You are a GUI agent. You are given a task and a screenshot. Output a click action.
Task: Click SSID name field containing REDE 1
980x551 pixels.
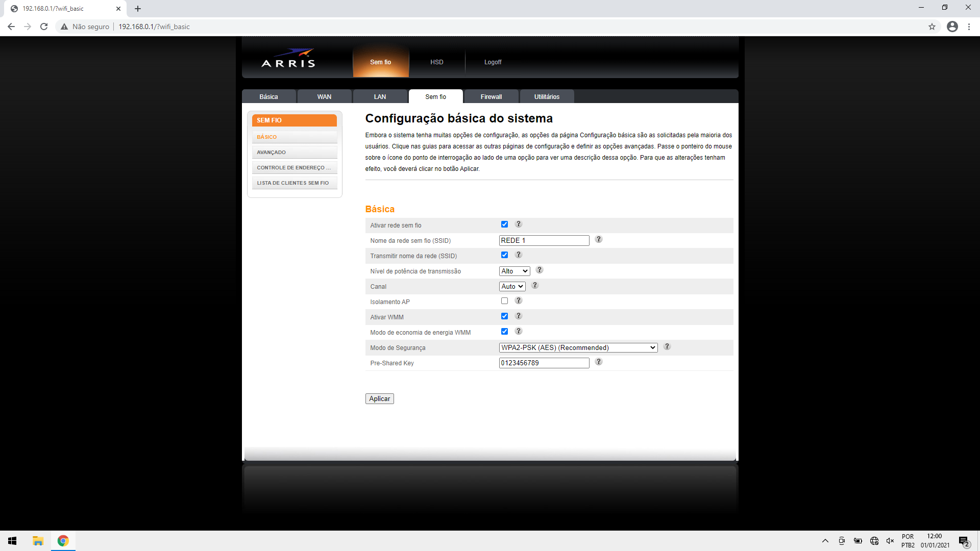(x=544, y=240)
